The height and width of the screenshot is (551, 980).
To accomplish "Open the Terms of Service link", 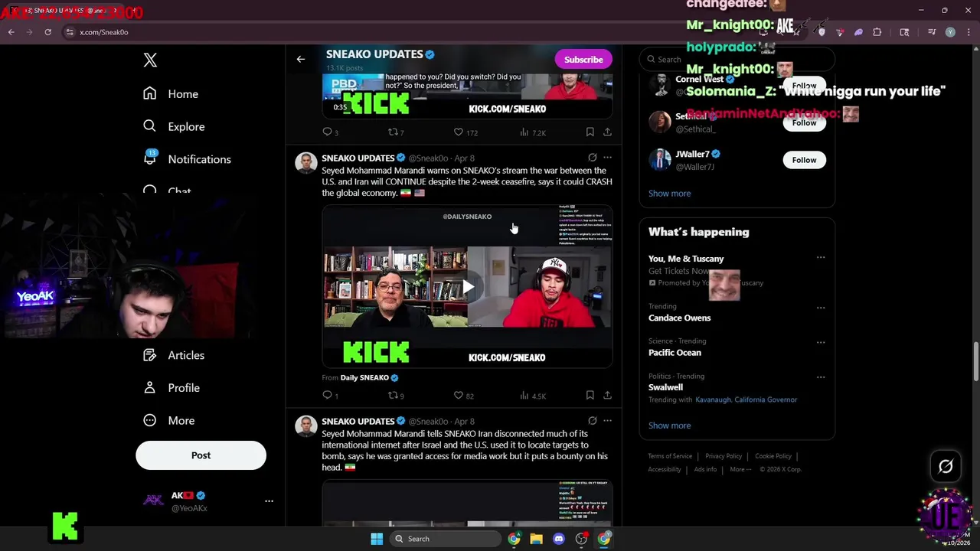I will [670, 456].
